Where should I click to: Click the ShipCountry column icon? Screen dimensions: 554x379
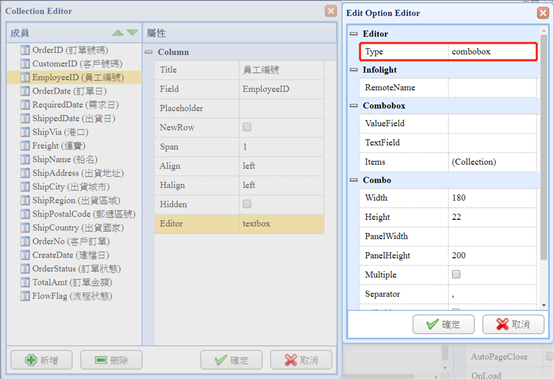[x=25, y=228]
